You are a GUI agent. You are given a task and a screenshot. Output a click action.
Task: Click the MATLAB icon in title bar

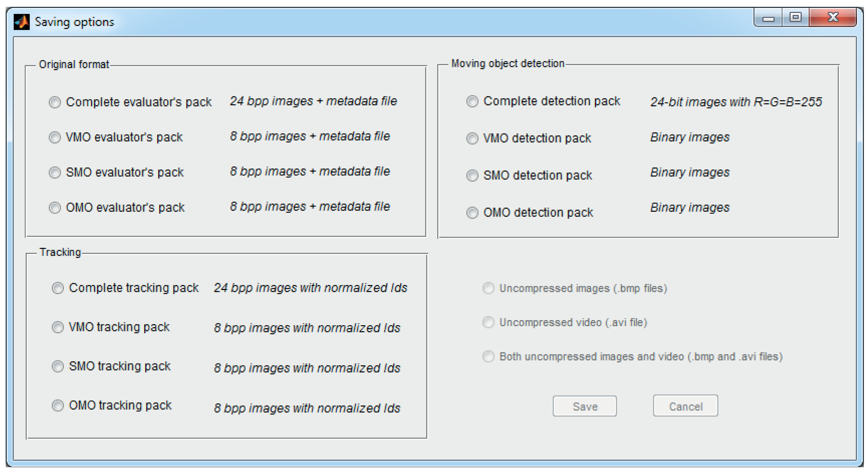click(22, 22)
